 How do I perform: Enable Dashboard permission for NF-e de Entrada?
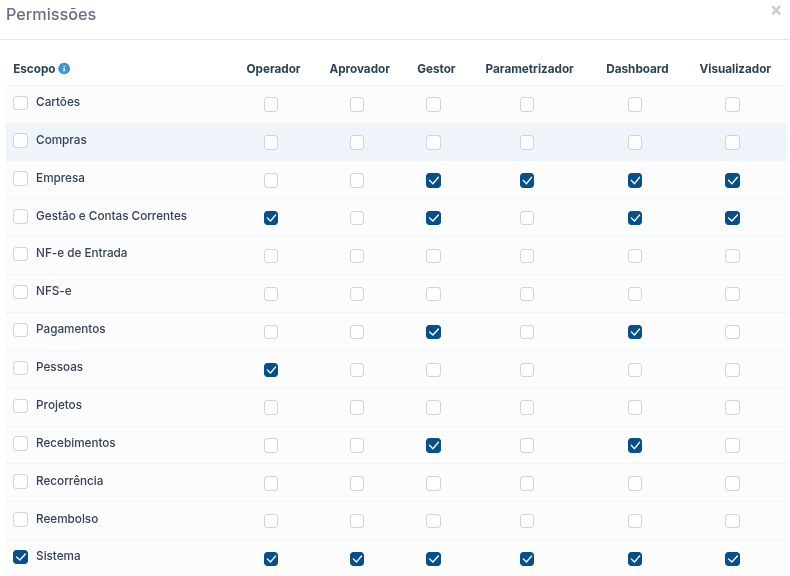635,256
